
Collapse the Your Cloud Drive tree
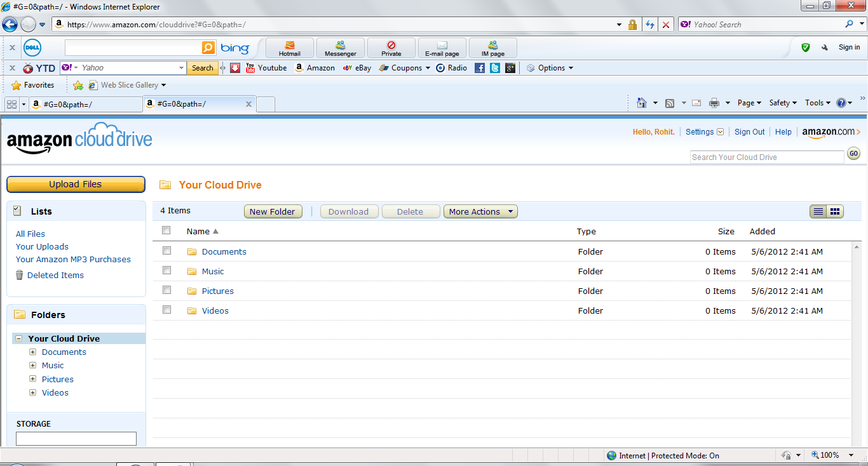pos(19,338)
